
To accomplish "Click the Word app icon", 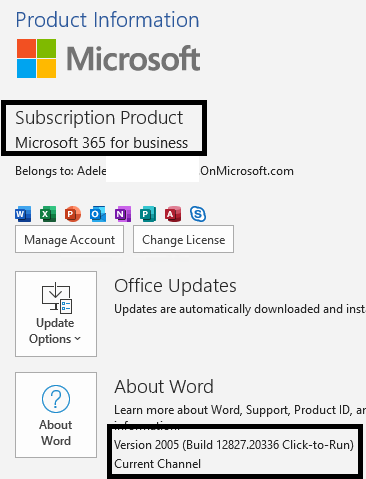I will [x=23, y=214].
